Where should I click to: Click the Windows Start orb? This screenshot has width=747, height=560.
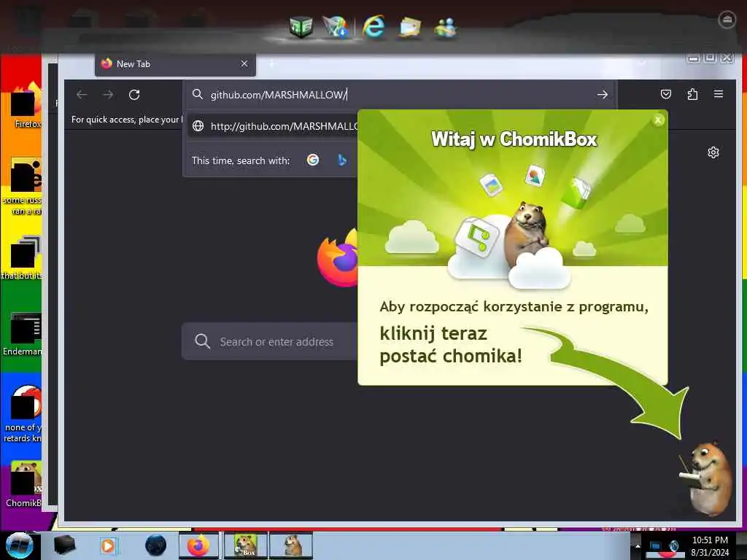click(x=19, y=545)
